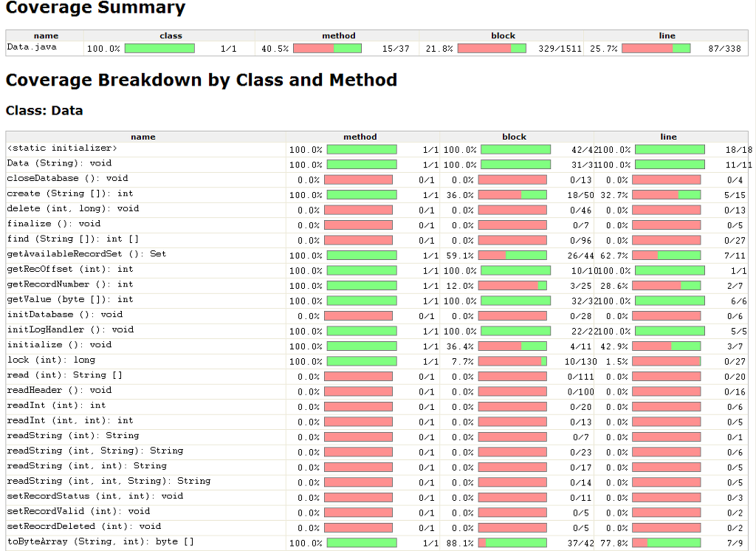Select the '<static initializer>' row name
The height and width of the screenshot is (551, 756).
(62, 148)
